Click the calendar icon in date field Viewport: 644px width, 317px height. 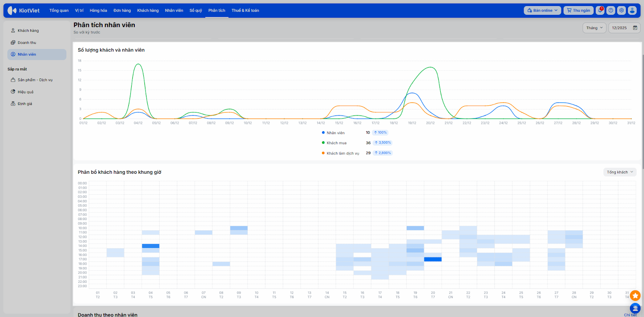[x=635, y=28]
